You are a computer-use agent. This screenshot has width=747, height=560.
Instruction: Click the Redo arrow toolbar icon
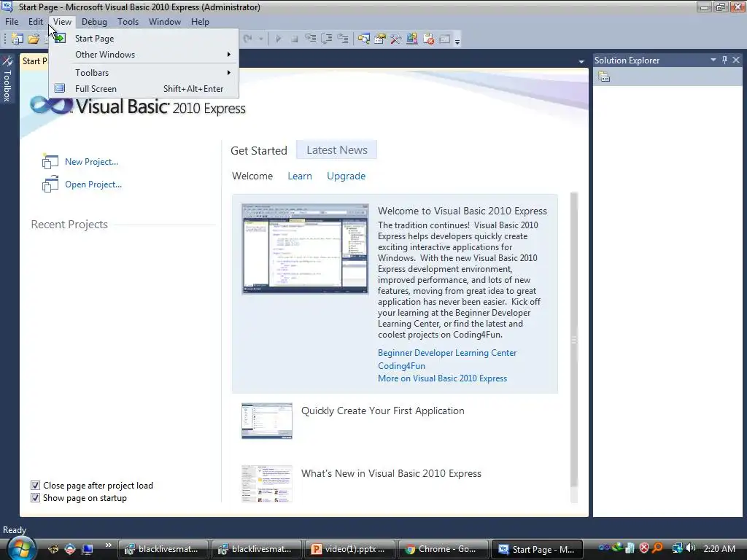click(x=248, y=39)
